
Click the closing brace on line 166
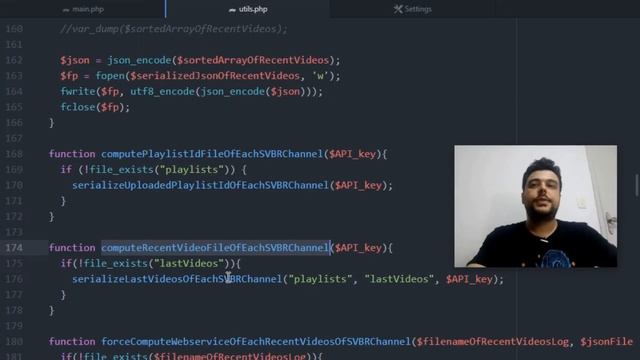click(x=51, y=122)
